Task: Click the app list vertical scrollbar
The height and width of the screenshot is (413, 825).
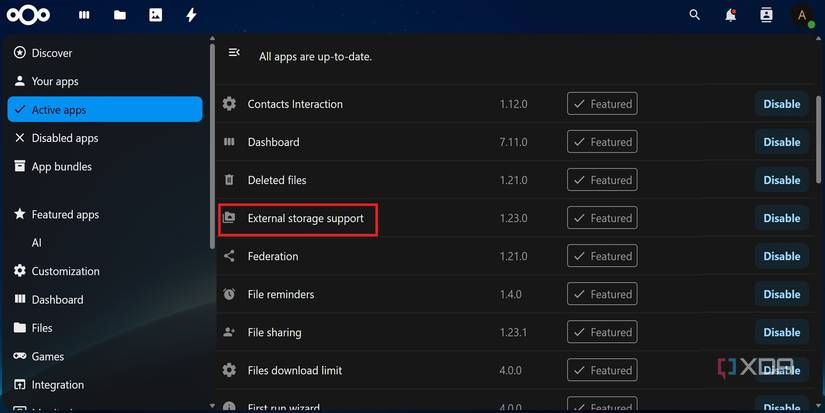Action: pos(819,139)
